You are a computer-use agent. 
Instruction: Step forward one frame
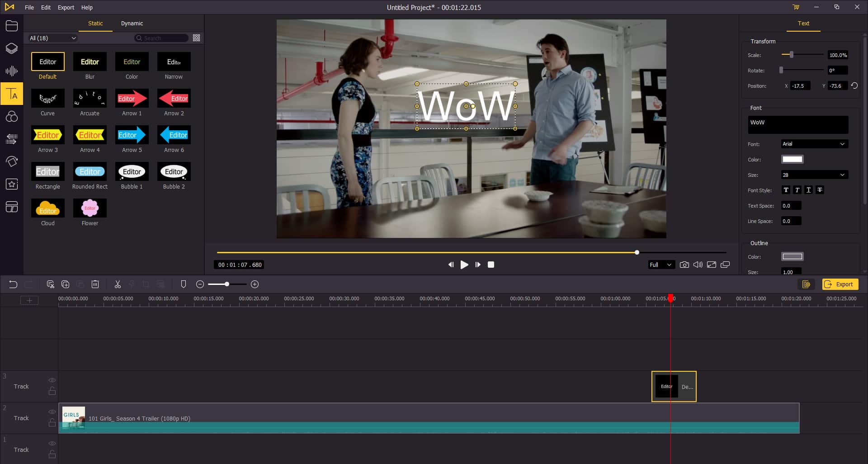tap(478, 265)
